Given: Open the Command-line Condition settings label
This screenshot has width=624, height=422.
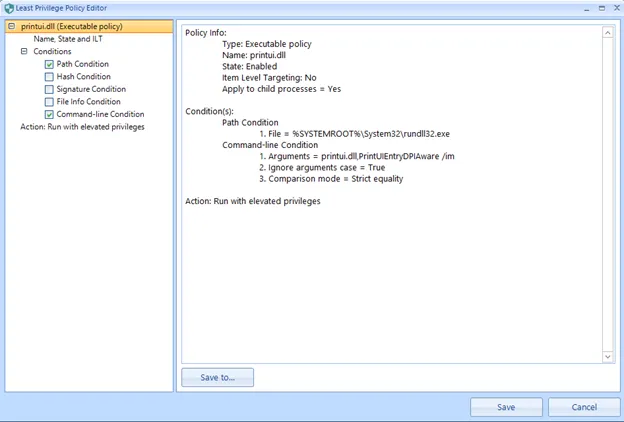Looking at the screenshot, I should click(101, 114).
